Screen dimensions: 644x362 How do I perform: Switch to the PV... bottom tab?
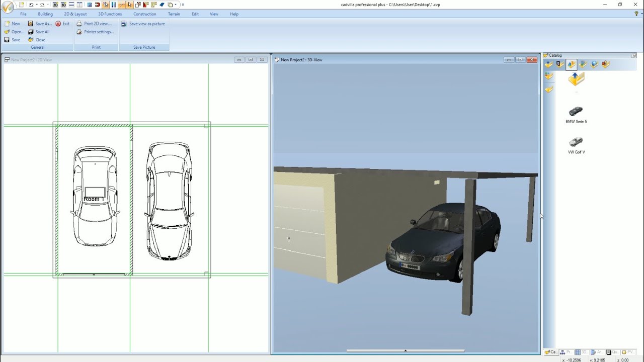[628, 352]
